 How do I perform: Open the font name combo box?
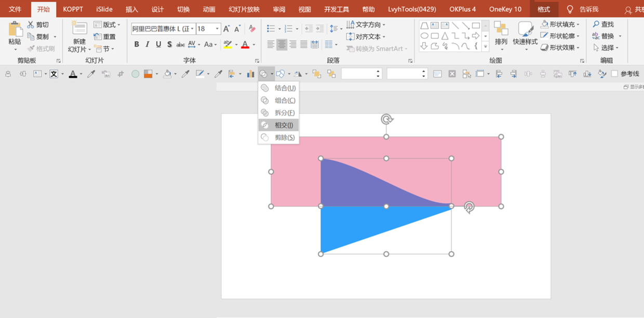[x=163, y=29]
